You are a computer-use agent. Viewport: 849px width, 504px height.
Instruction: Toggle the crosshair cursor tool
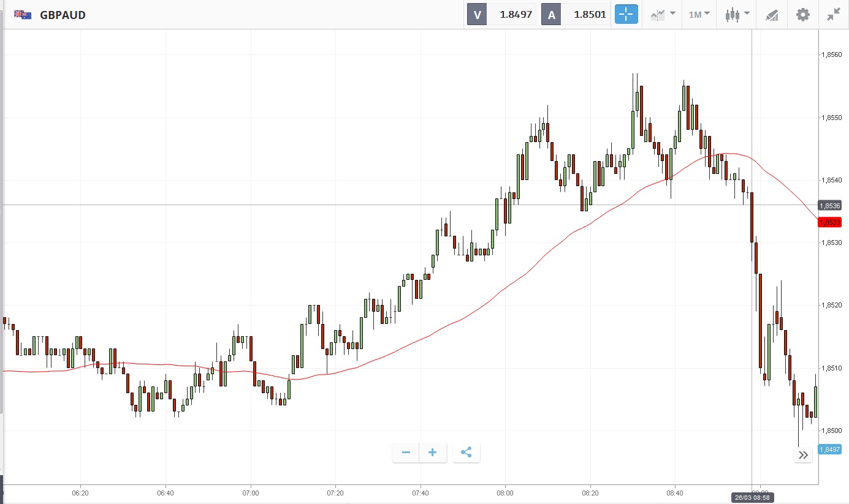pyautogui.click(x=626, y=15)
